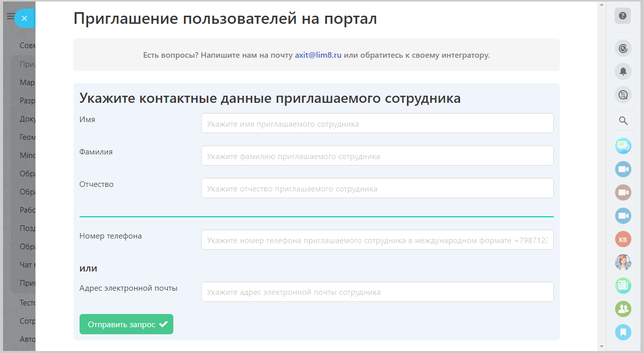Click the green group users icon
This screenshot has width=644, height=353.
tap(623, 308)
